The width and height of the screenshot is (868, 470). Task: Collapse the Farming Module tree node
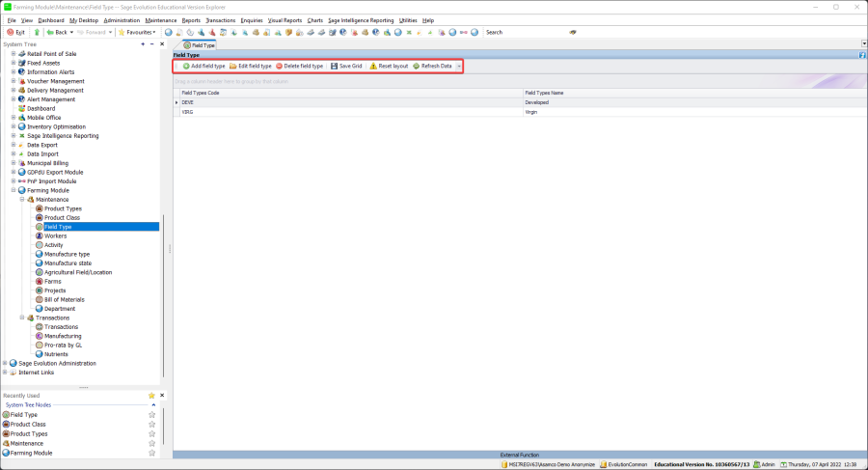point(14,190)
